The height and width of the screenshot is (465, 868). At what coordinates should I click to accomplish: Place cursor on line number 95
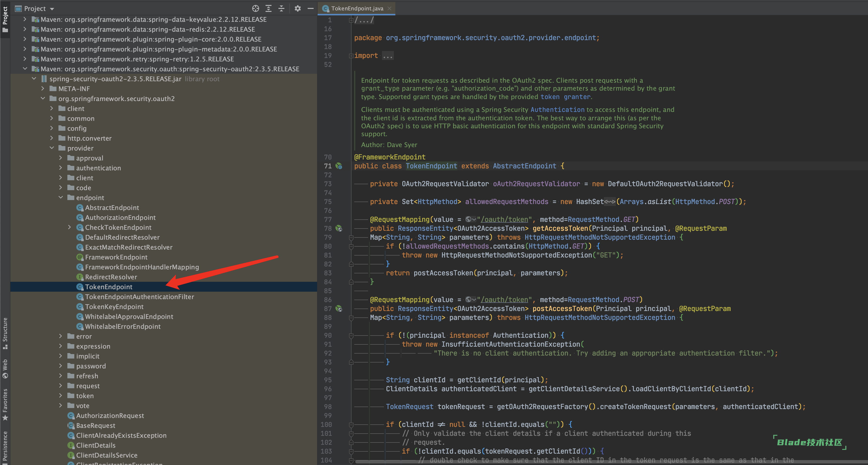click(327, 380)
